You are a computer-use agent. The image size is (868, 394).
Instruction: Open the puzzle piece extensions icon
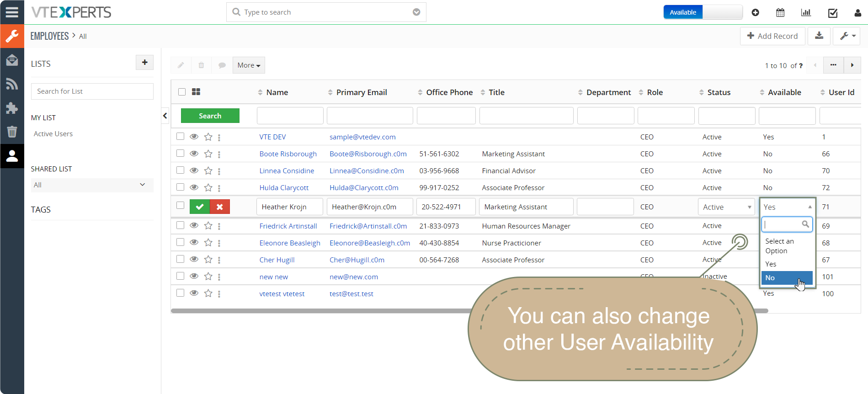click(x=12, y=108)
